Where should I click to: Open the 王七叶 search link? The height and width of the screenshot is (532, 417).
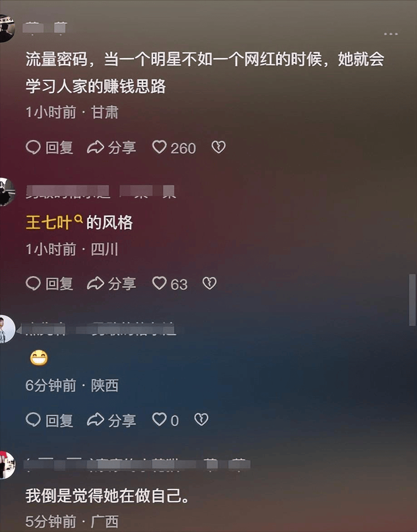(x=54, y=222)
